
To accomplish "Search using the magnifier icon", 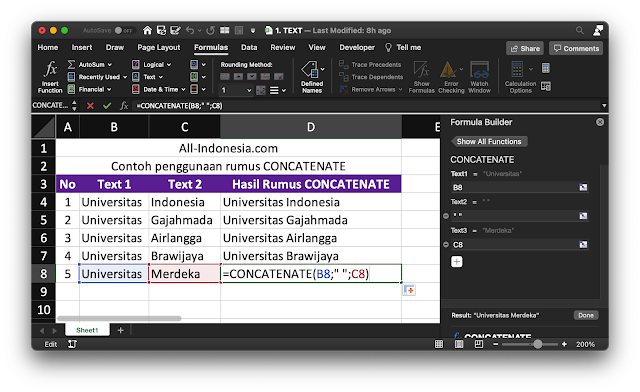I will (580, 30).
